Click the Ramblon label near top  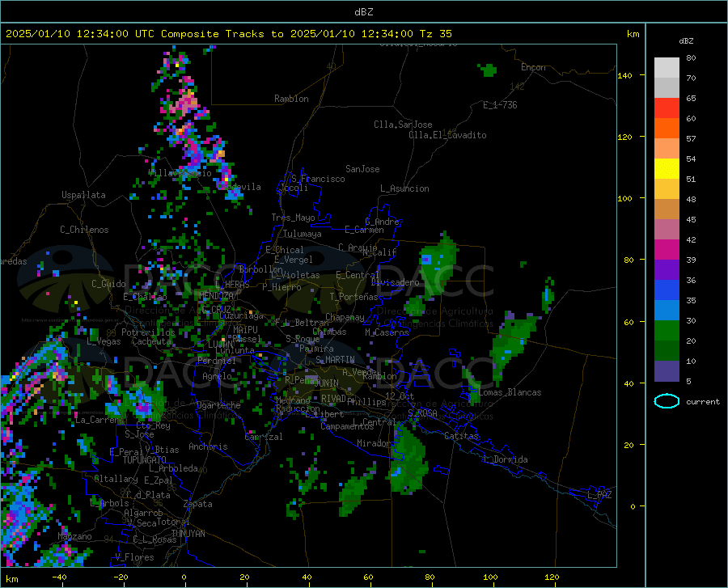(x=291, y=99)
